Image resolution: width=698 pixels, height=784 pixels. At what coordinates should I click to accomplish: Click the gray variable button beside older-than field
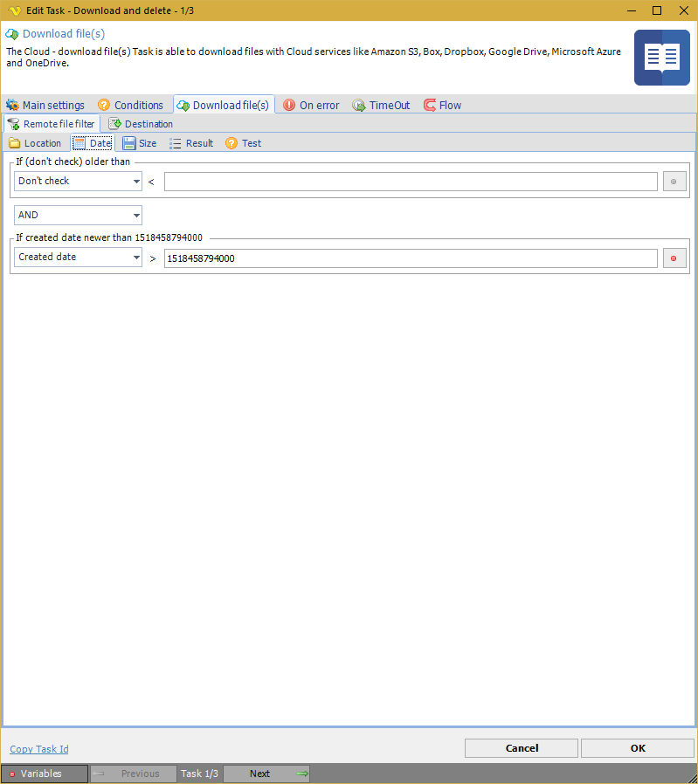point(674,182)
